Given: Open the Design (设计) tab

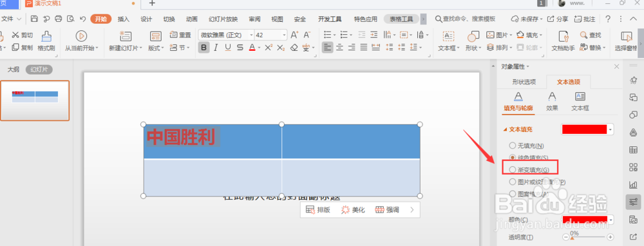Looking at the screenshot, I should click(146, 19).
